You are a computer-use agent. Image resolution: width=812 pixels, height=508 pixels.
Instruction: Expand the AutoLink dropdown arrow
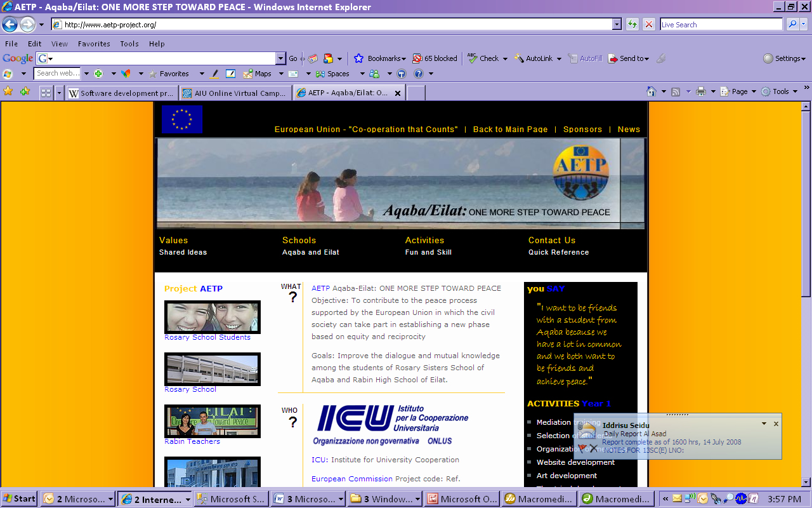pos(559,59)
